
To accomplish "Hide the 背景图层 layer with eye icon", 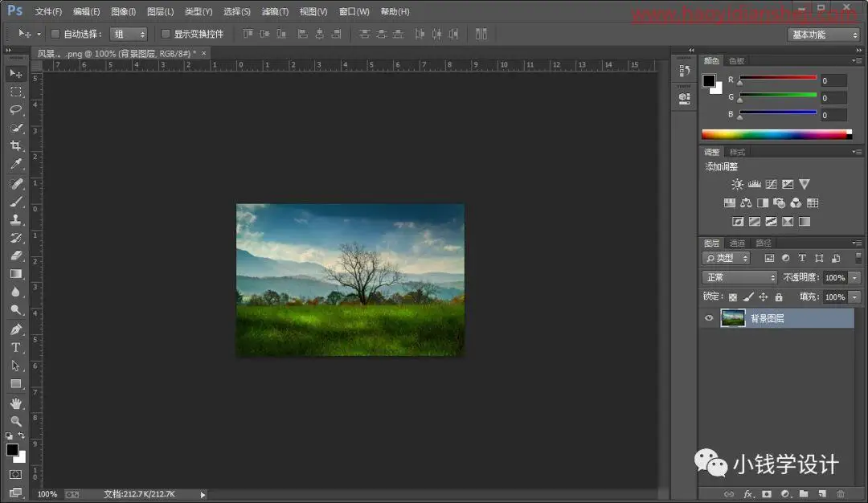I will pyautogui.click(x=709, y=318).
